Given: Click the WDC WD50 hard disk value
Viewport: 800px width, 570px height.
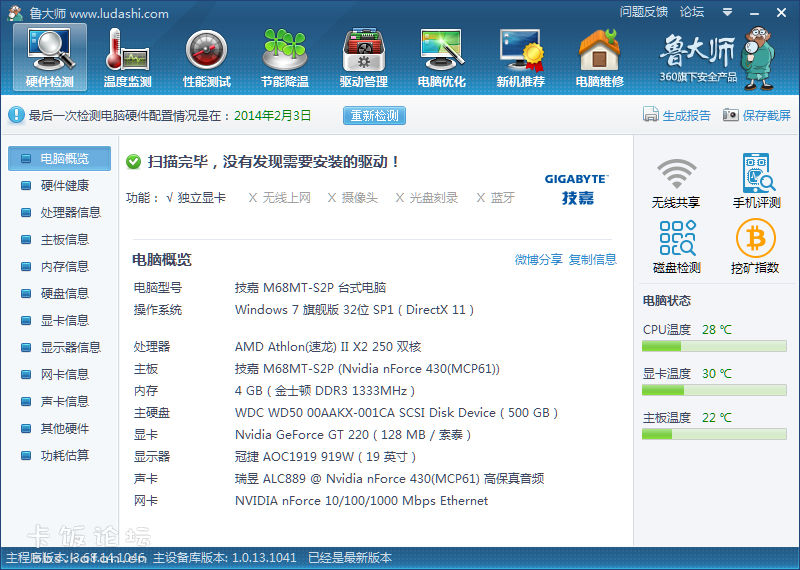Looking at the screenshot, I should tap(396, 413).
